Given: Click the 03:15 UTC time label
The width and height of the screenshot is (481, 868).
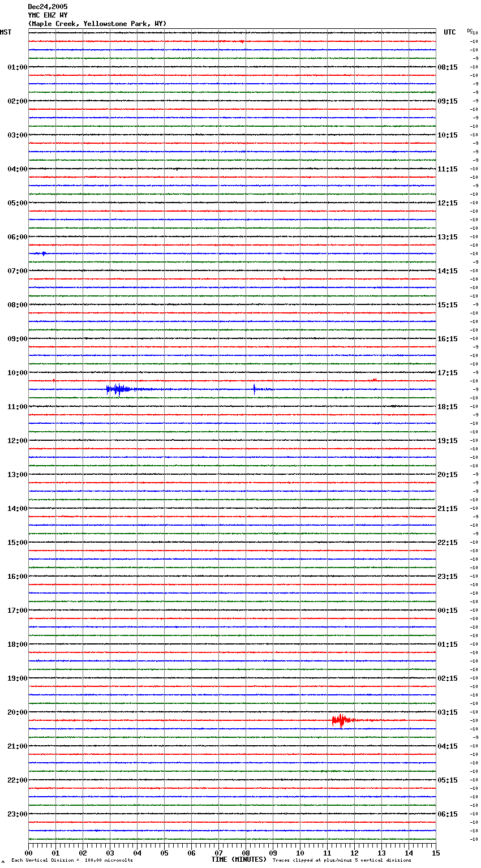Looking at the screenshot, I should [448, 712].
